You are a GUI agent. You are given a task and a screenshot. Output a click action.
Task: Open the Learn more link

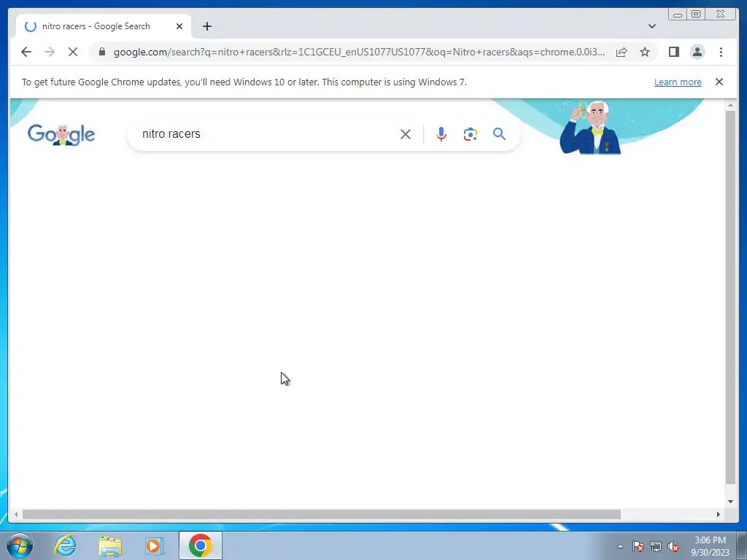tap(678, 82)
